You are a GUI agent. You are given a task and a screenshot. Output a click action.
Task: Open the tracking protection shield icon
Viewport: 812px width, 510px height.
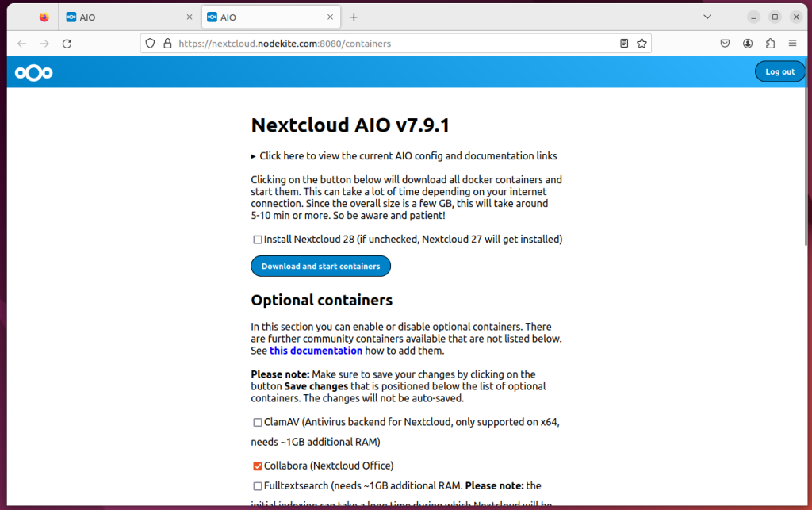[x=150, y=43]
